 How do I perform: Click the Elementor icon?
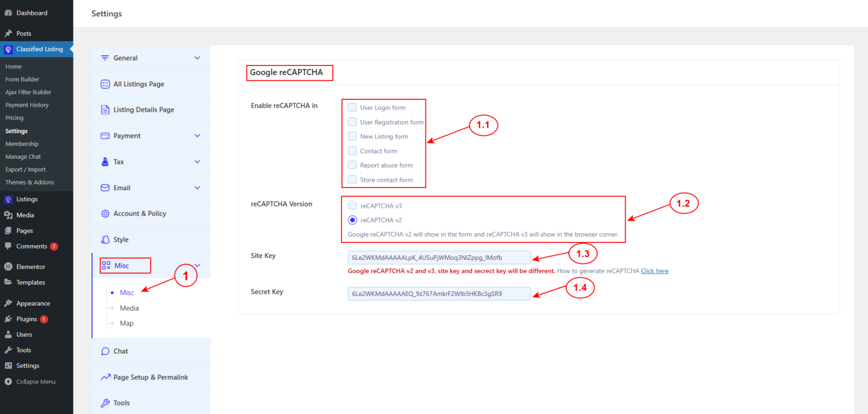coord(8,267)
